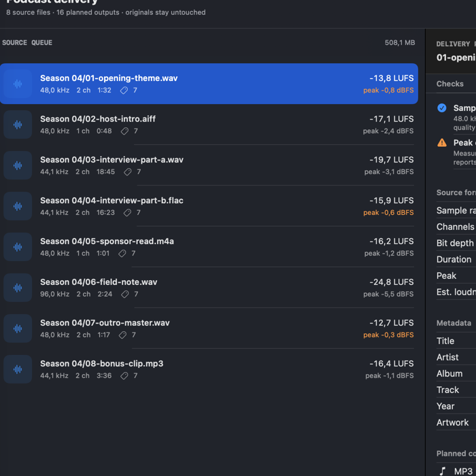Image resolution: width=476 pixels, height=476 pixels.
Task: Click the 96,0 kHz sample rate value
Action: (x=54, y=294)
